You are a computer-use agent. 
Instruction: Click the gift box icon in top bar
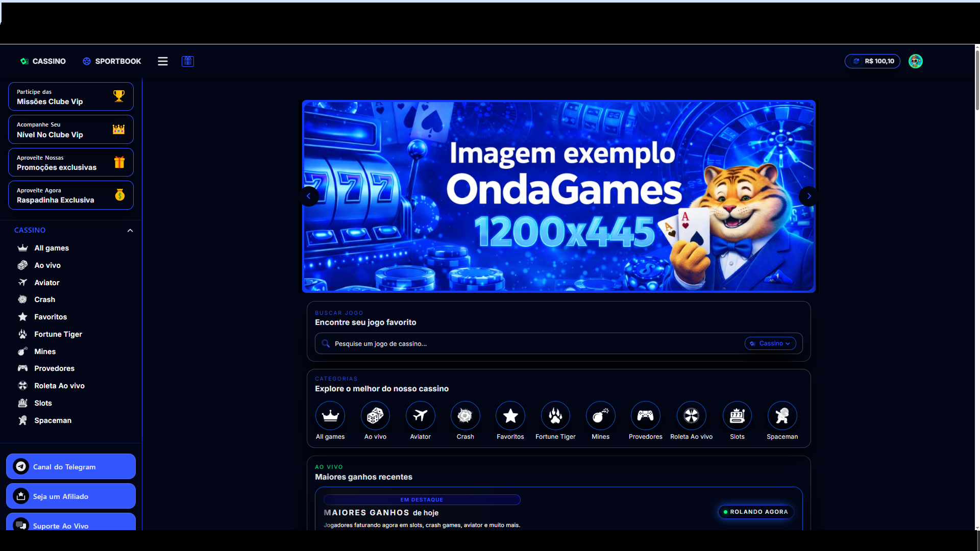(187, 61)
